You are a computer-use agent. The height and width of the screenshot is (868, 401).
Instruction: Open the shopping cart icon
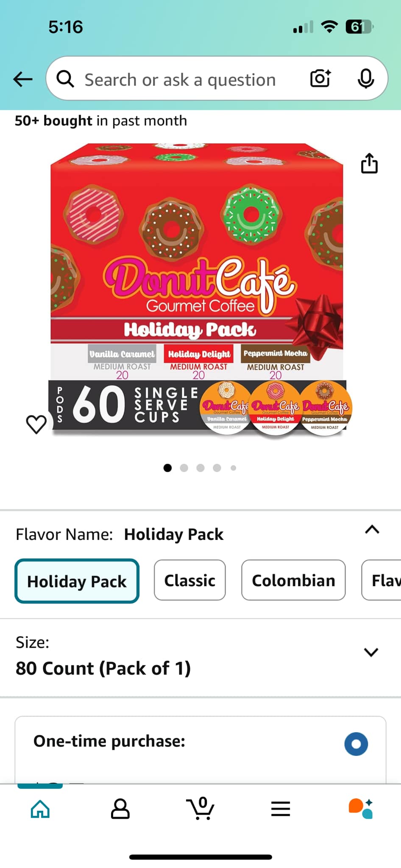pyautogui.click(x=200, y=808)
